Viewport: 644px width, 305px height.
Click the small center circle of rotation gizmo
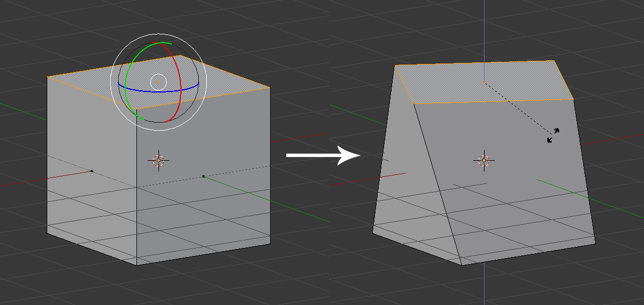coord(158,81)
